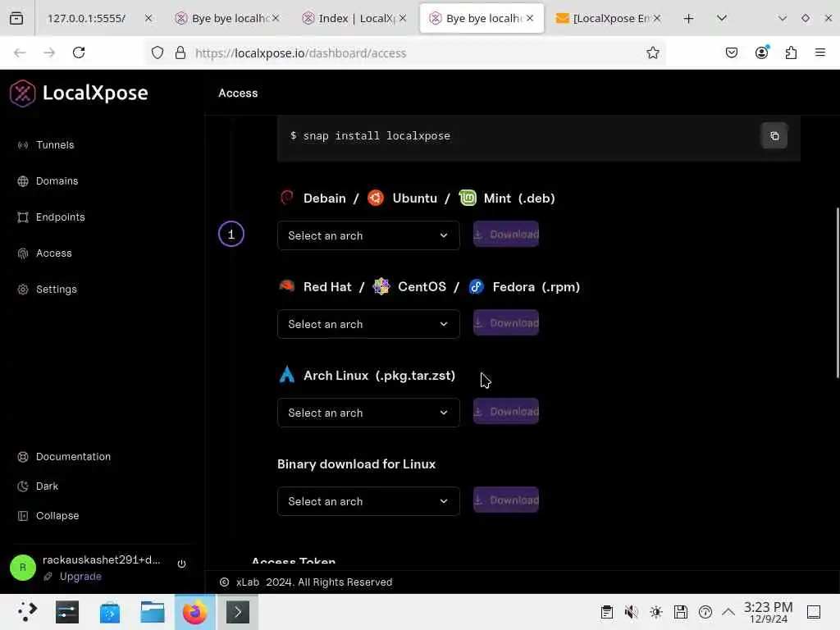This screenshot has width=840, height=630.
Task: Switch to the 127.0.0.1:5555 tab
Action: click(x=96, y=18)
